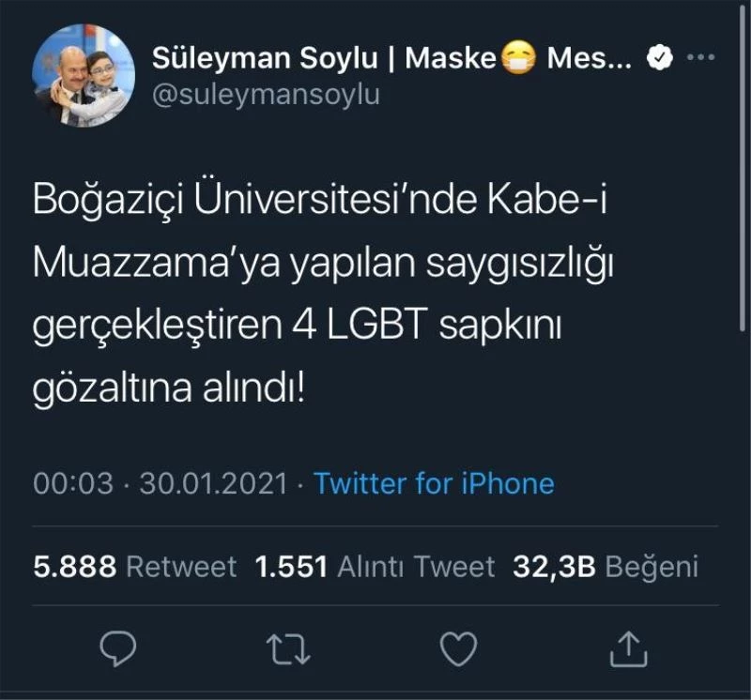Click the Twitter for iPhone source link
This screenshot has width=751, height=700.
[434, 483]
